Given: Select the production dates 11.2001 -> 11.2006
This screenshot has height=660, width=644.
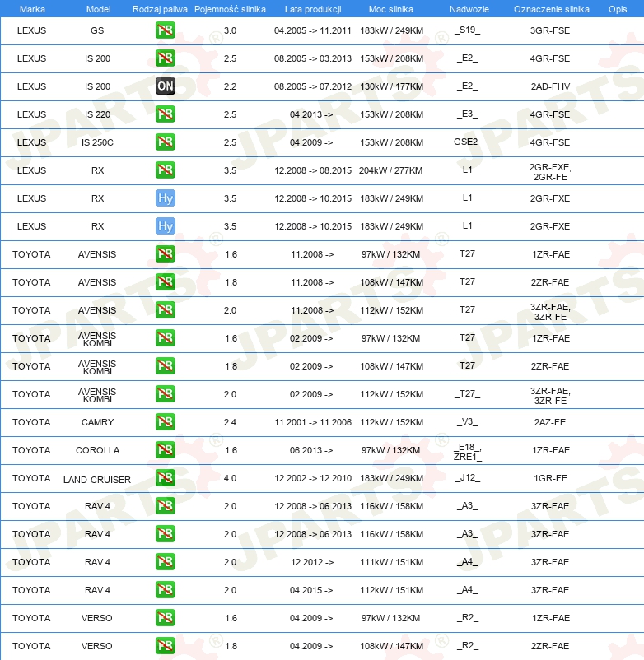Looking at the screenshot, I should [313, 422].
